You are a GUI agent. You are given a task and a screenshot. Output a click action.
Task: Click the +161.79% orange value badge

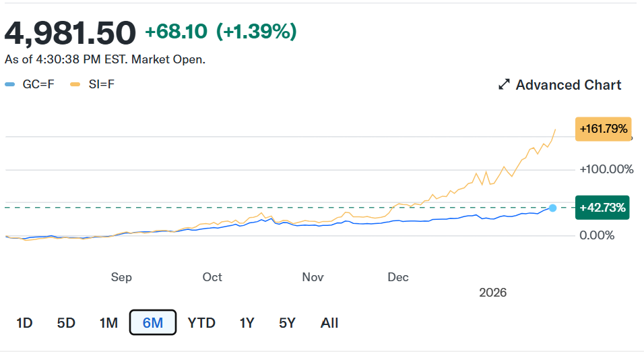tap(603, 129)
